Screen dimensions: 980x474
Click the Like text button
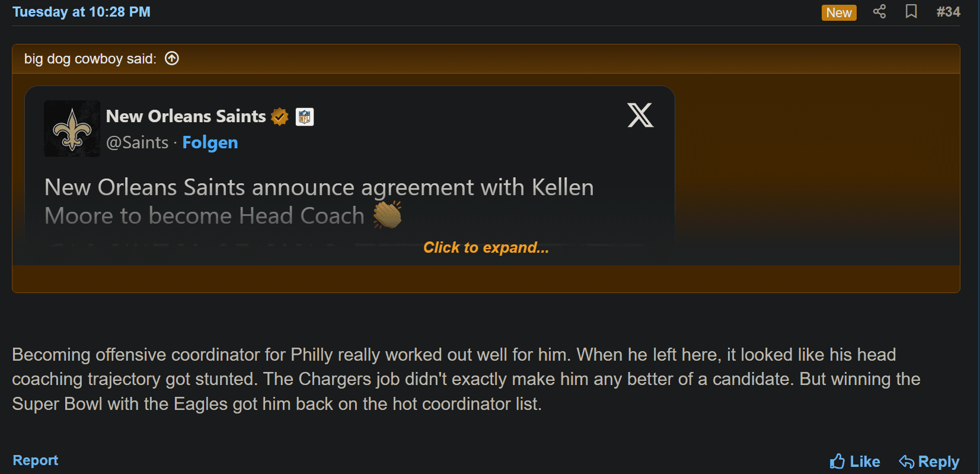coord(865,462)
